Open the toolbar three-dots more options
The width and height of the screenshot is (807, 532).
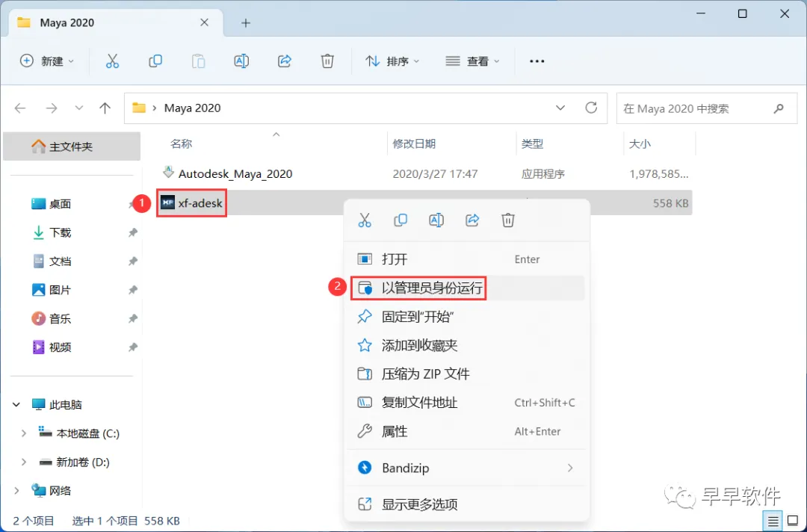pos(537,61)
